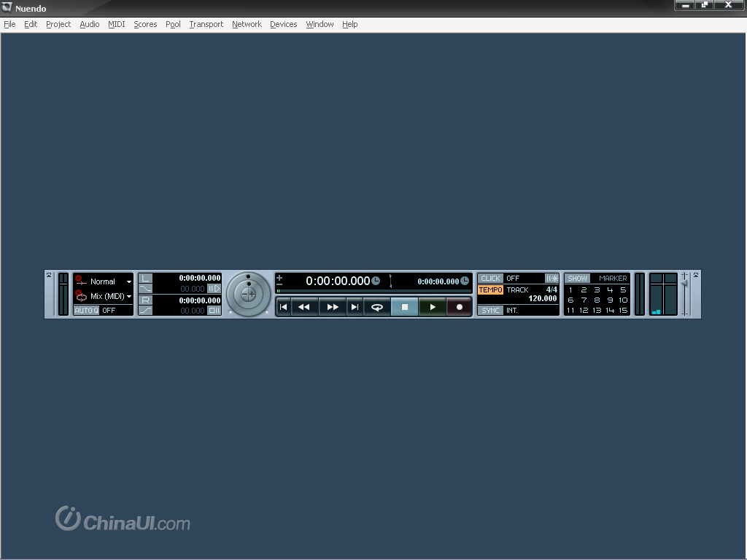Go to project end button
This screenshot has width=747, height=560.
pyautogui.click(x=355, y=307)
